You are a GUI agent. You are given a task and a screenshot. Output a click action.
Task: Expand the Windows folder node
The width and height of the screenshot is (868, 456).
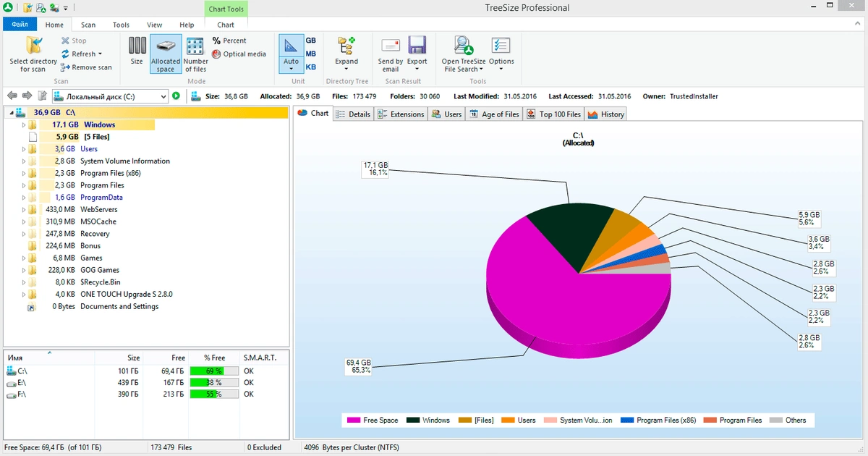[23, 125]
